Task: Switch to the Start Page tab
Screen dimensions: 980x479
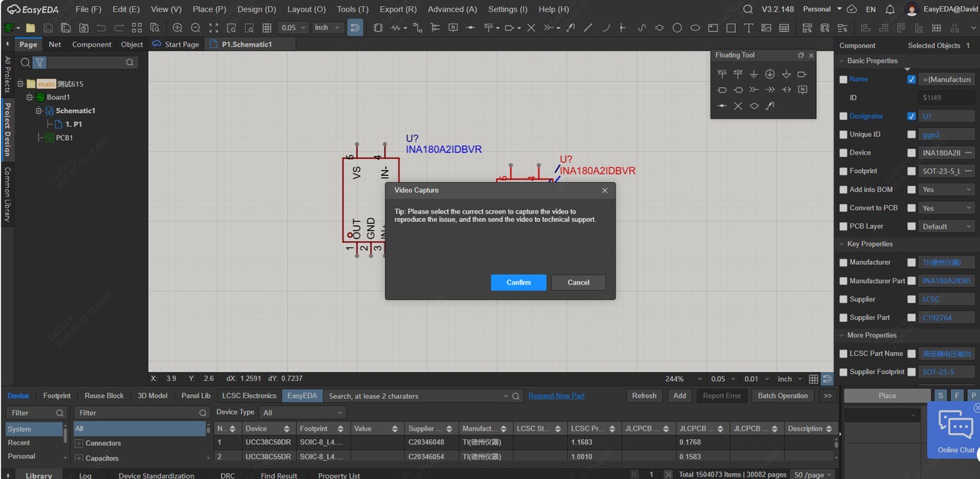Action: (x=176, y=44)
